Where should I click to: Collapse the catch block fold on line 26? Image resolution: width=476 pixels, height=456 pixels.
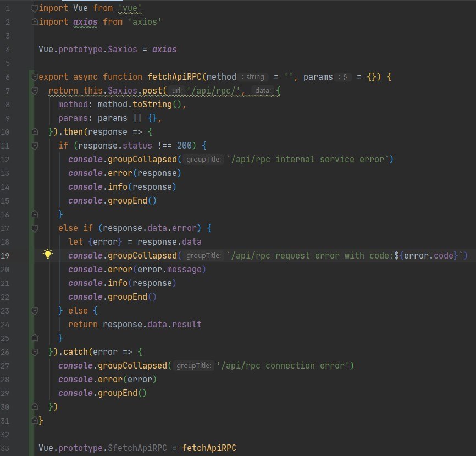35,352
